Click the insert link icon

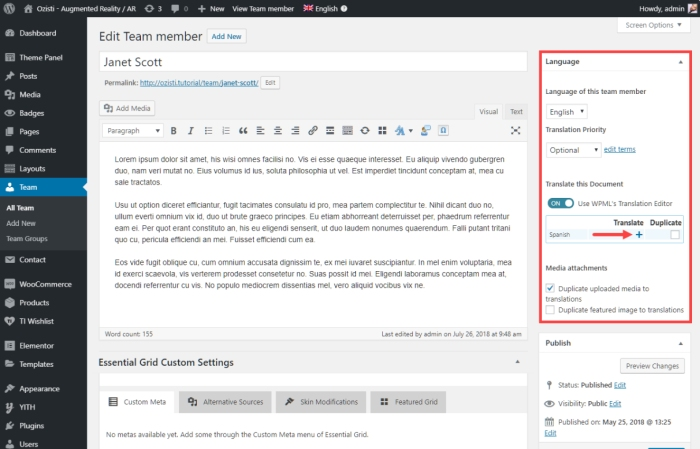click(x=313, y=131)
